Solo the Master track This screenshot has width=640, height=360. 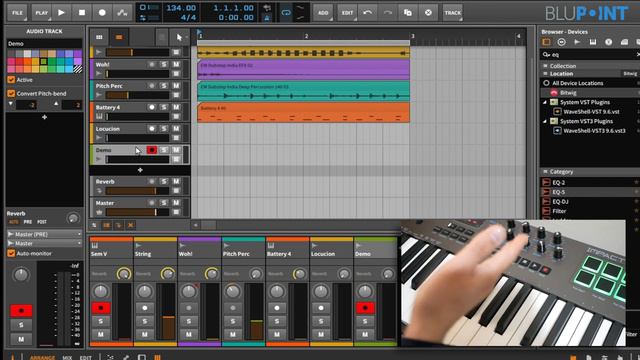[164, 203]
